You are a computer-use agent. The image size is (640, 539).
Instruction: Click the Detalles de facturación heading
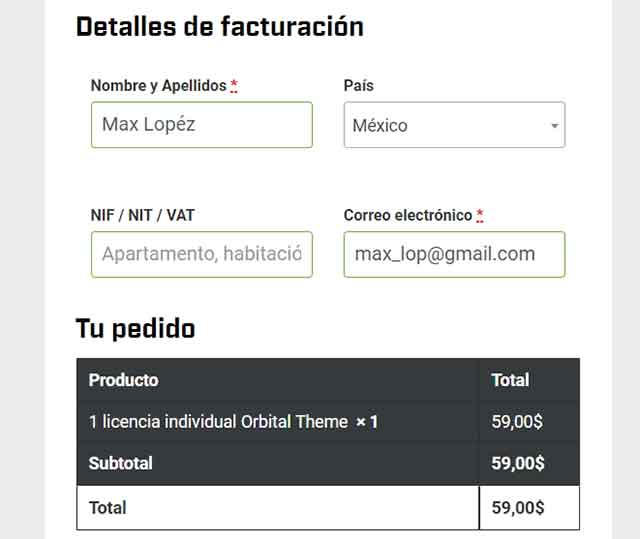(219, 27)
